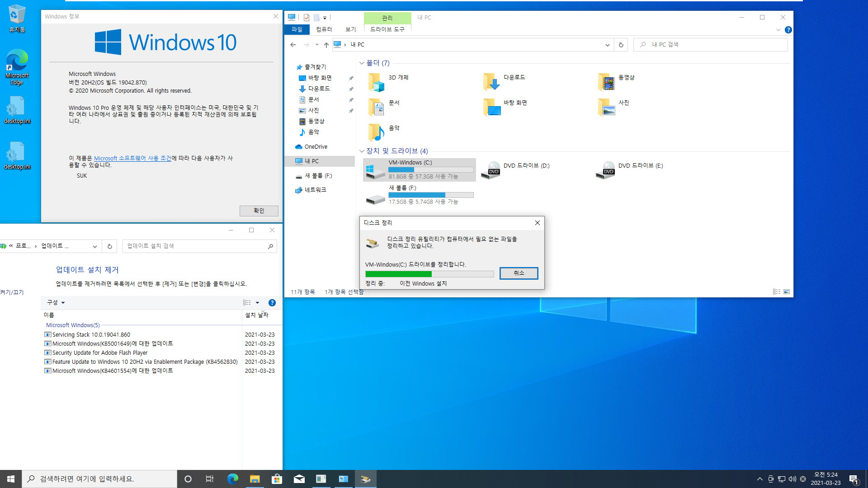Open the 파일 ribbon tab
The height and width of the screenshot is (488, 868).
(x=297, y=29)
